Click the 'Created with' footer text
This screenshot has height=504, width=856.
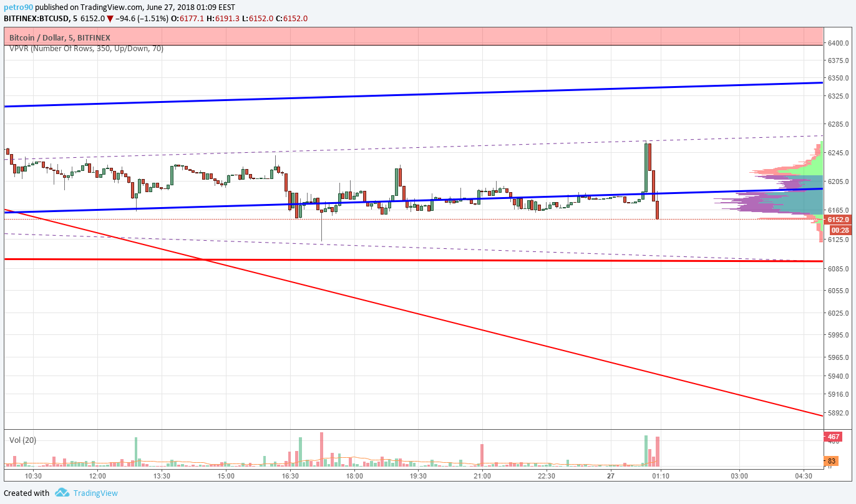(26, 493)
